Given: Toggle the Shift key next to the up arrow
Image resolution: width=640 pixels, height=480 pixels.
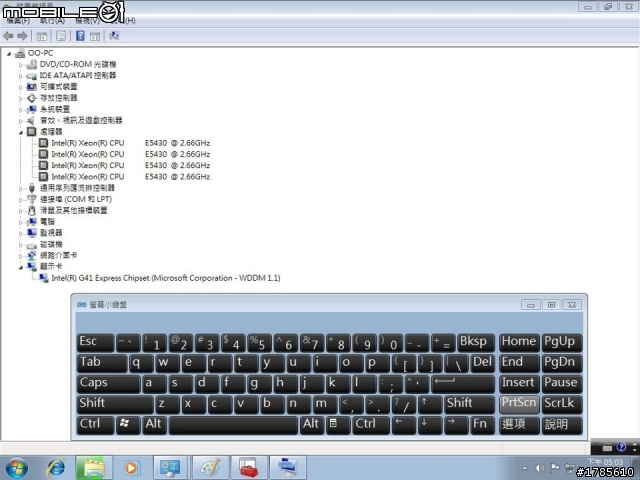Looking at the screenshot, I should pos(469,404).
